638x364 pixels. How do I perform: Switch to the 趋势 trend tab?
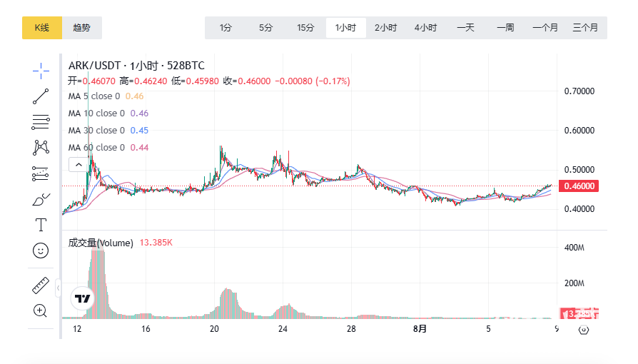tap(82, 28)
